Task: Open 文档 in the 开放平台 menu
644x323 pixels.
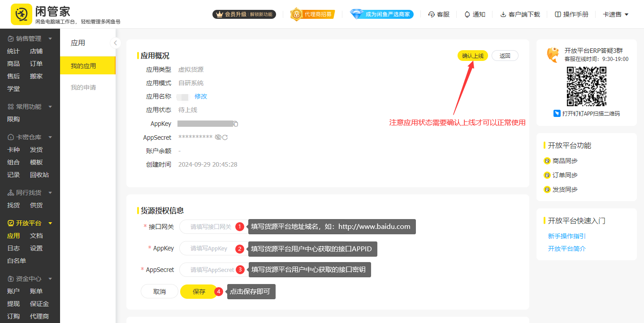Action: pos(36,235)
